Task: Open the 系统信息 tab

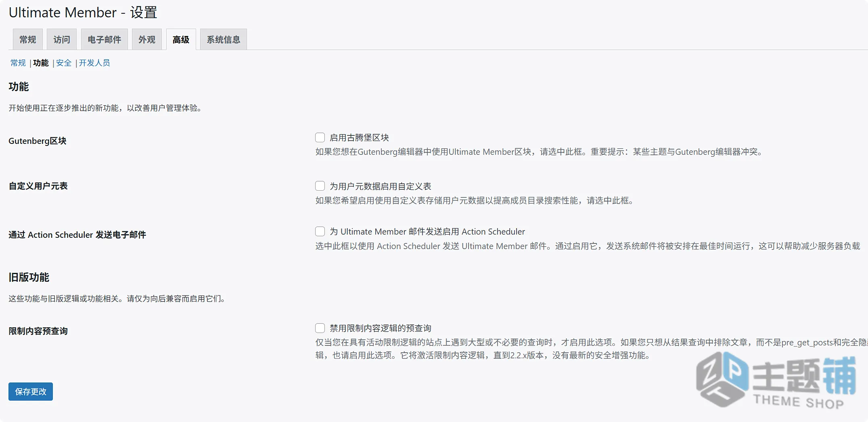Action: click(x=224, y=39)
